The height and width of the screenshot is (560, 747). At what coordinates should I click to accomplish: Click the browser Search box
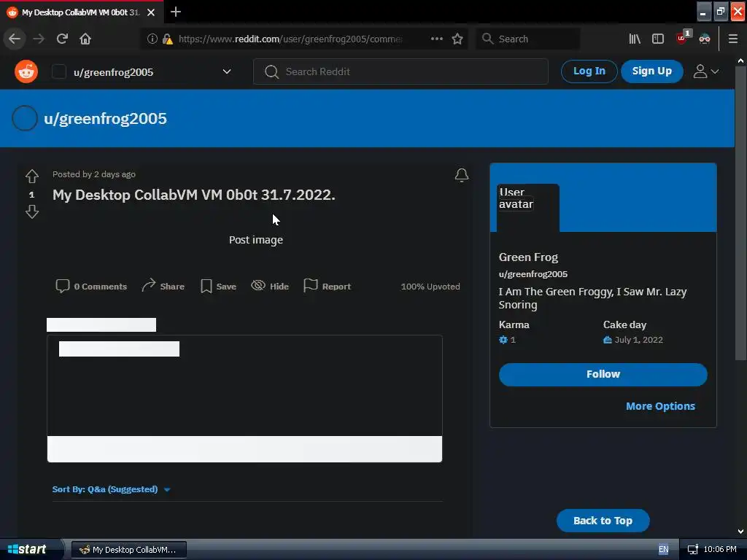click(528, 39)
